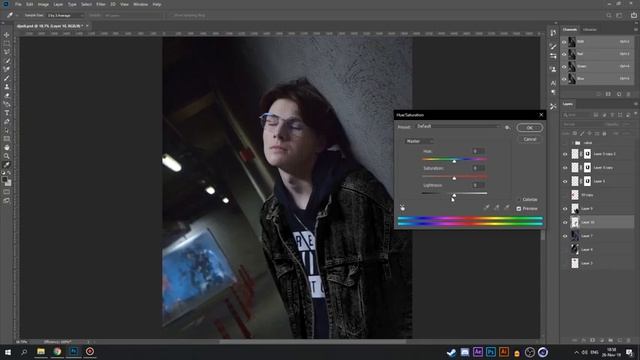Open the Window menu
The height and width of the screenshot is (360, 640).
click(140, 4)
